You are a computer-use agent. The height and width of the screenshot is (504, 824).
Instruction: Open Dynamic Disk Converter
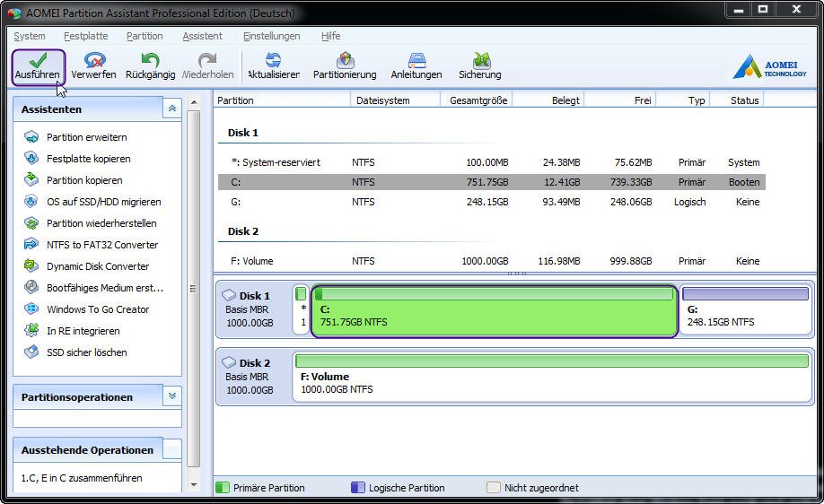[x=98, y=266]
